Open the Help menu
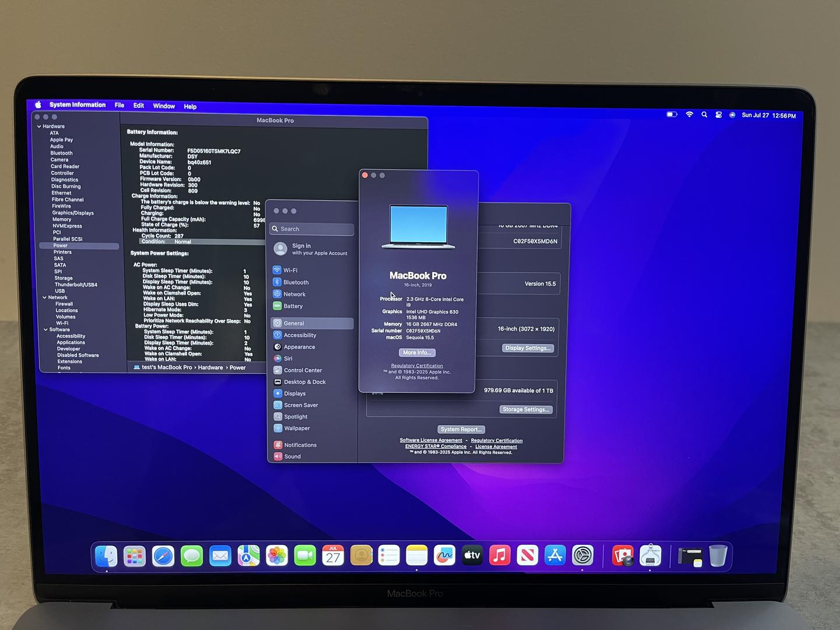 click(x=190, y=107)
